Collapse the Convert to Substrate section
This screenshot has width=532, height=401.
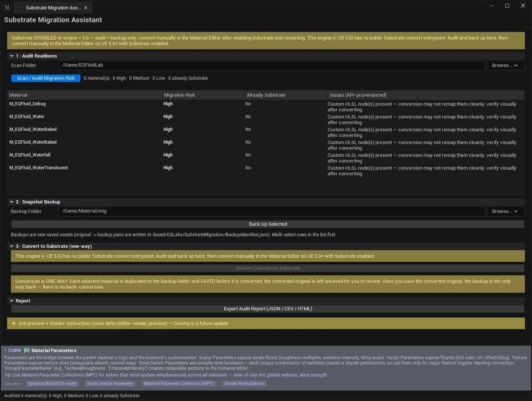(x=12, y=246)
